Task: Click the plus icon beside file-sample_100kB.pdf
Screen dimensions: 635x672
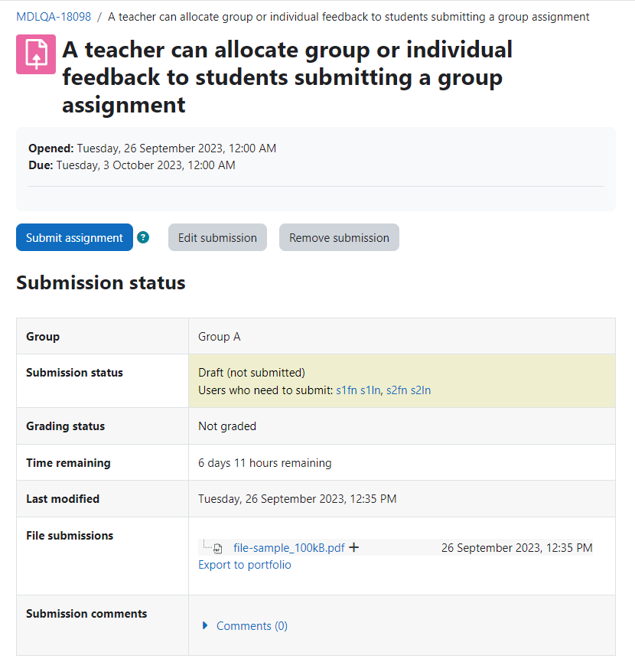Action: (x=354, y=547)
